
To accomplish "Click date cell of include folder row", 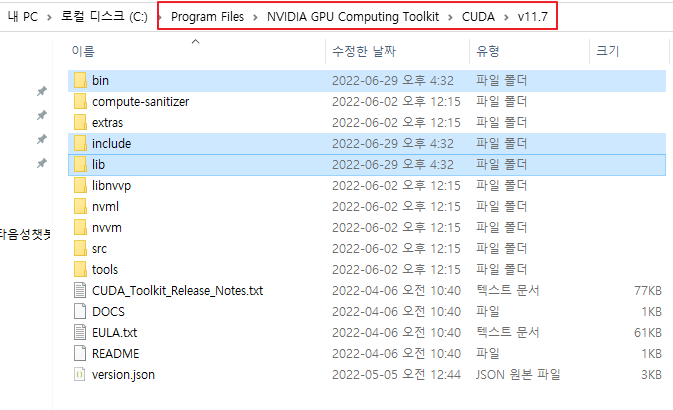I will pyautogui.click(x=393, y=143).
